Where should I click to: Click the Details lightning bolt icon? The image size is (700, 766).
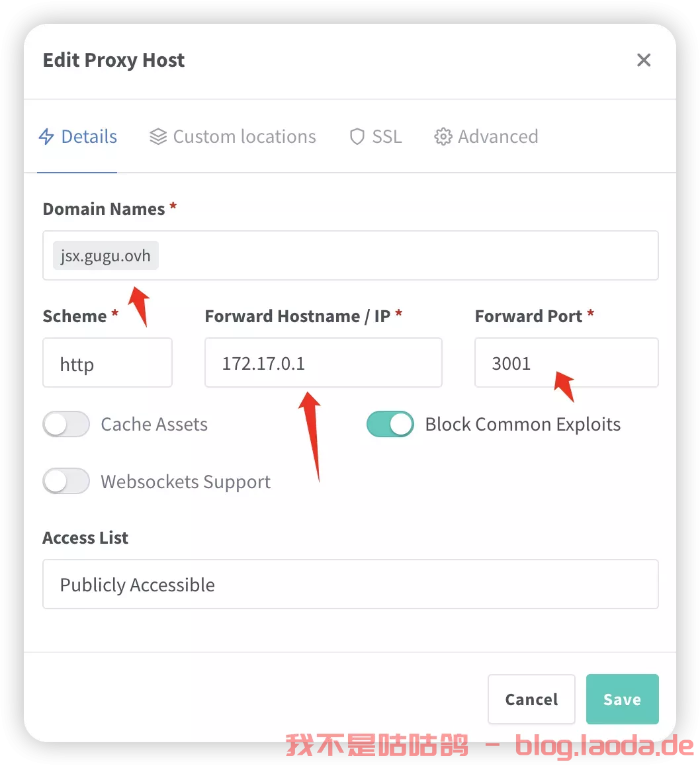(46, 137)
